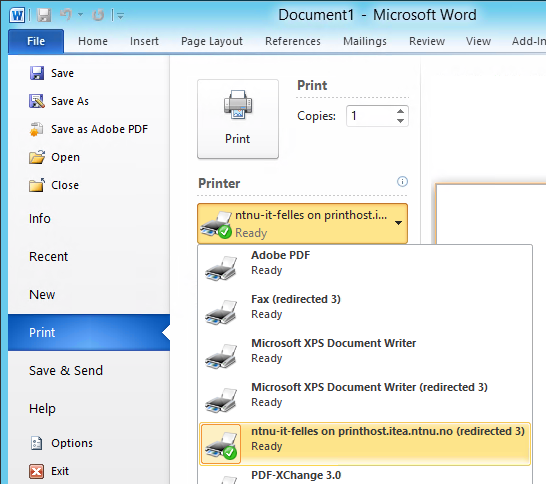Open the Undo history dropdown arrow
546x484 pixels.
pos(80,15)
